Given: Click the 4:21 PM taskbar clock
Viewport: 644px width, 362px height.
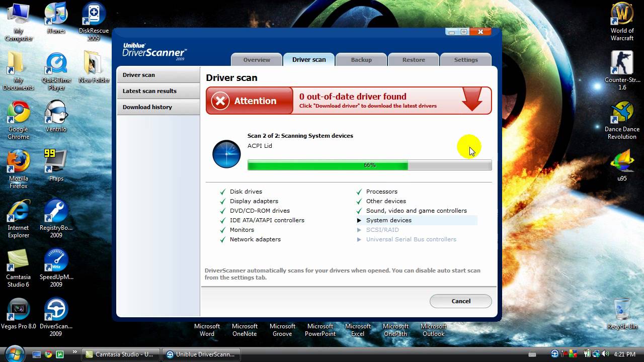Looking at the screenshot, I should point(624,354).
